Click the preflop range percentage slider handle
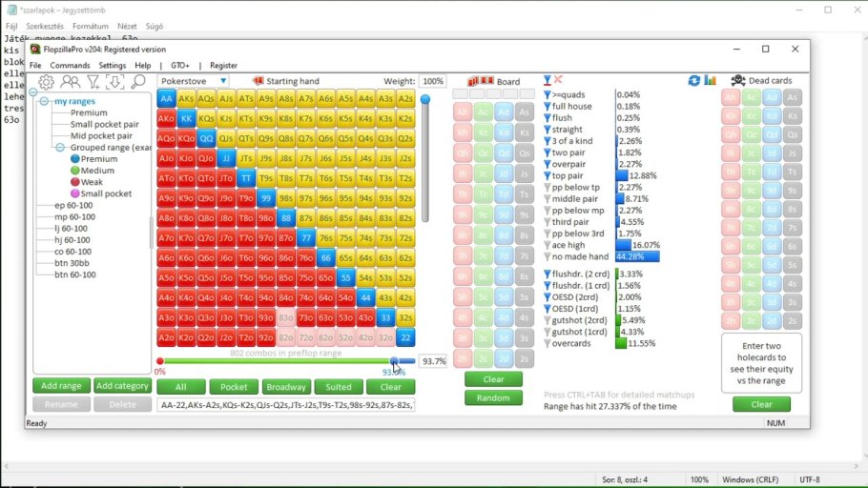Viewport: 868px width, 488px height. [394, 361]
